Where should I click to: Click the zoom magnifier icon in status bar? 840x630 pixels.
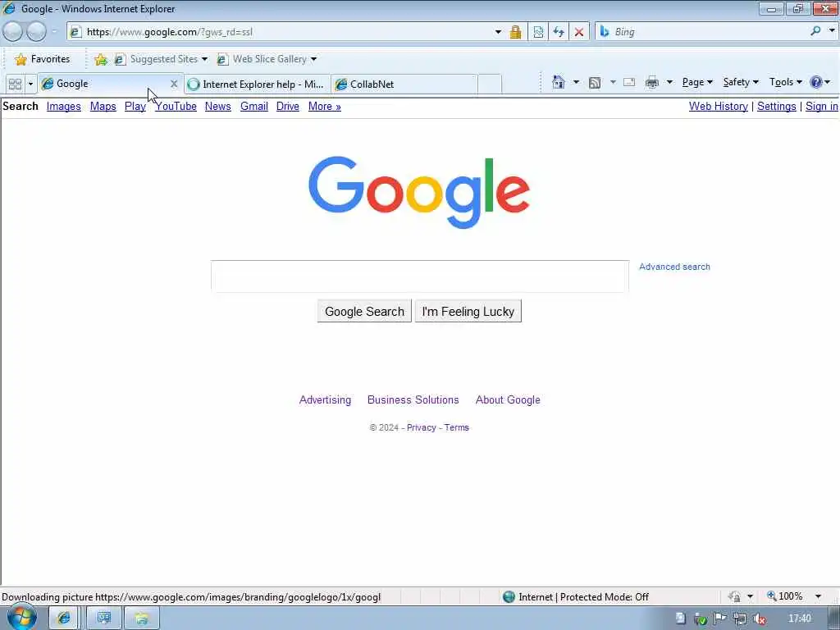click(772, 596)
